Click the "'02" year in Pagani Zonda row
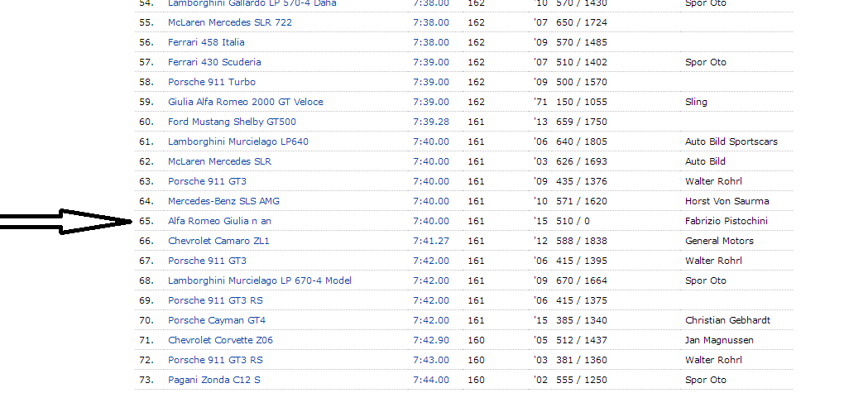Viewport: 868px width, 393px height. coord(540,381)
